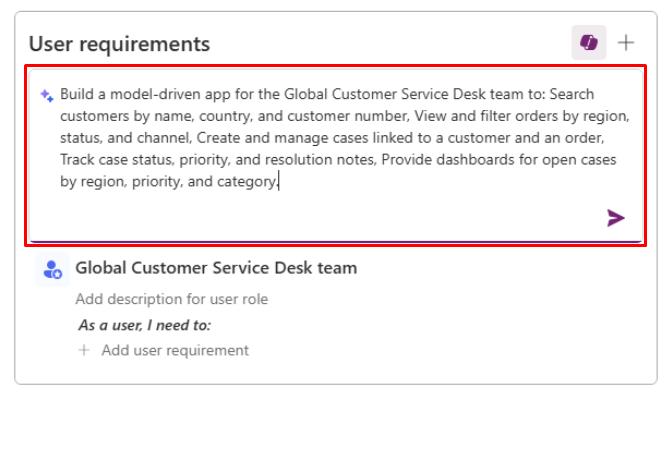Click the sparkle icon in the prompt box
The image size is (669, 463).
coord(47,95)
